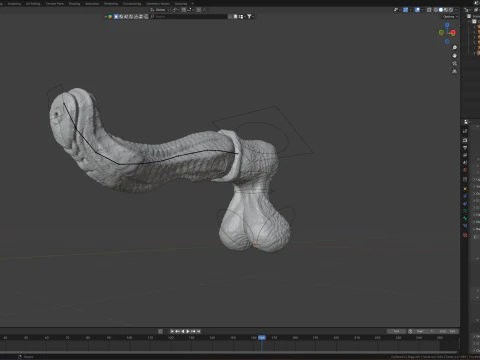This screenshot has height=360, width=480.
Task: Play the animation in reverse
Action: [183, 331]
